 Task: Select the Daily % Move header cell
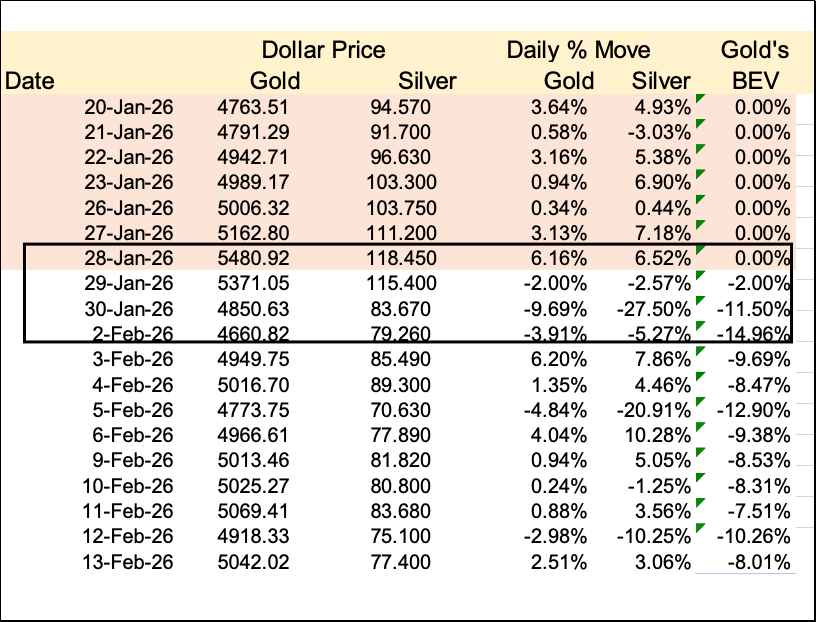pyautogui.click(x=578, y=50)
